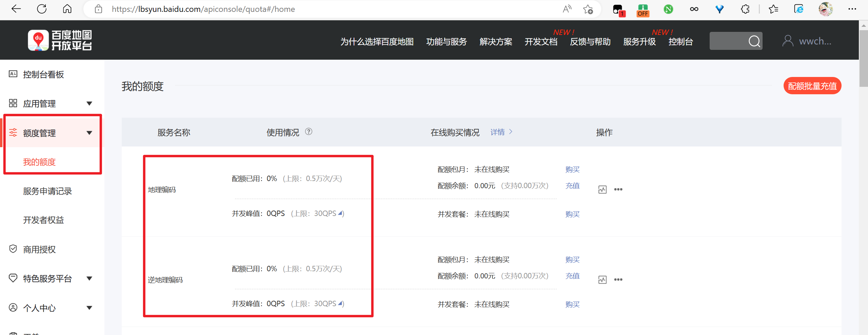Collapse the 额度管理 sidebar section
The height and width of the screenshot is (335, 868).
click(89, 133)
